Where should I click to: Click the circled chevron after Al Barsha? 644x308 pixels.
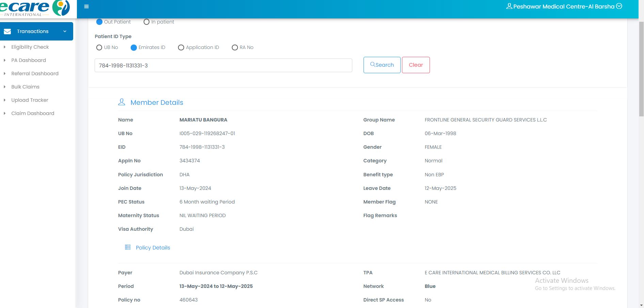coord(619,6)
